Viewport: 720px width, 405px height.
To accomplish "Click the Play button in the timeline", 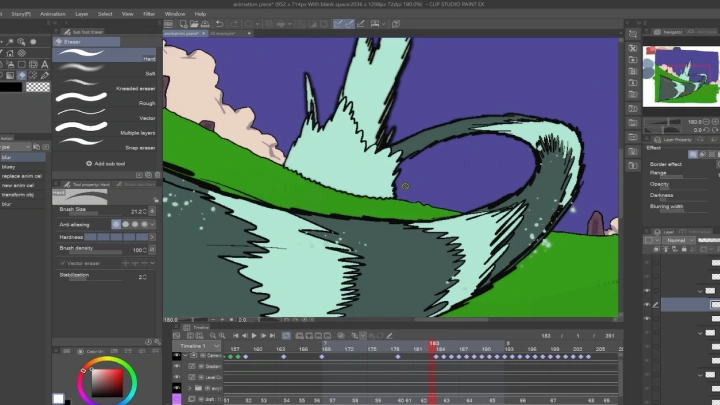I will (x=254, y=336).
